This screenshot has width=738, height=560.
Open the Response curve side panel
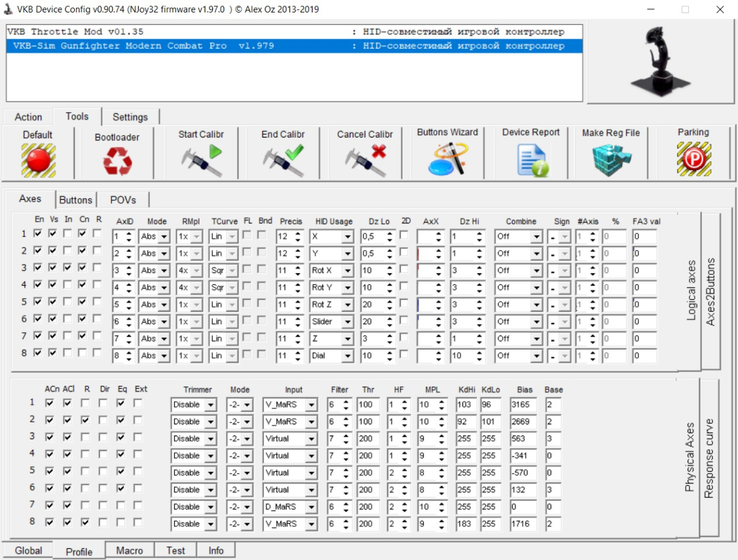[709, 459]
